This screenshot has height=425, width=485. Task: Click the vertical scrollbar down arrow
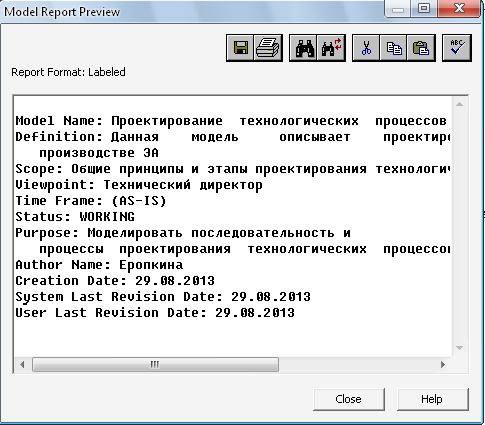[x=460, y=348]
